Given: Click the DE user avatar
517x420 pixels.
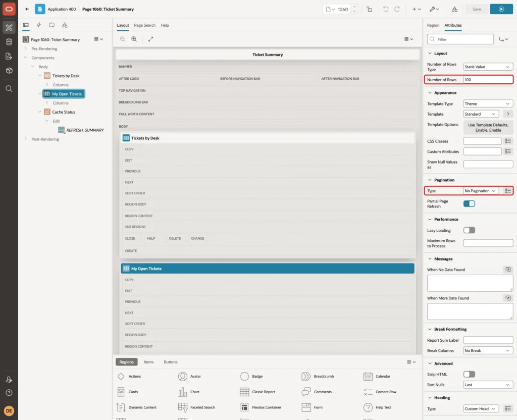Looking at the screenshot, I should coord(9,411).
